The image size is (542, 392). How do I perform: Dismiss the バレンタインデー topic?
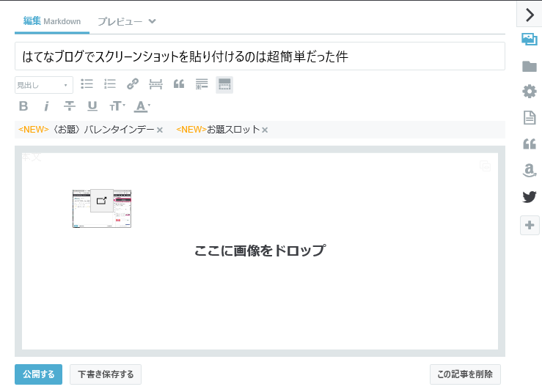160,130
